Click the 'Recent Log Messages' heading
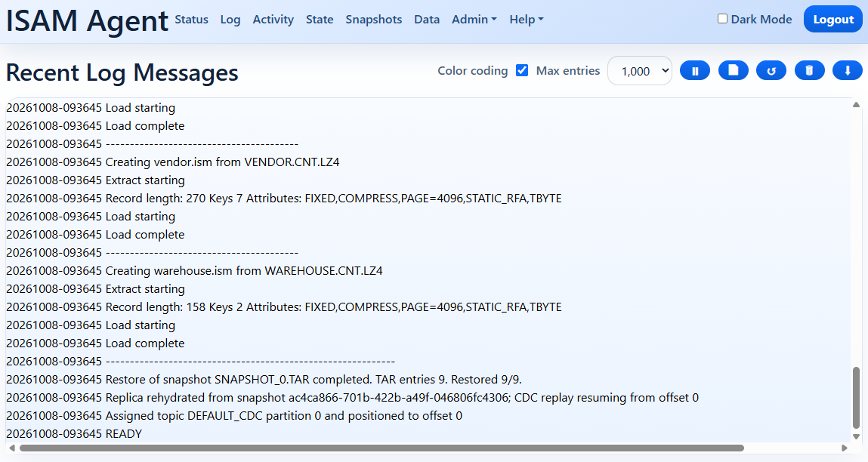This screenshot has height=462, width=868. click(122, 72)
